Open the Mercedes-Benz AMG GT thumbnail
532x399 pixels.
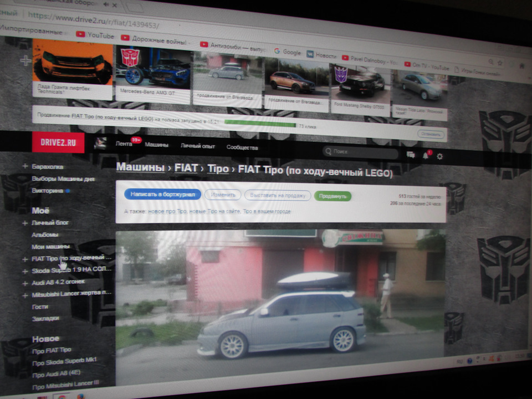[153, 74]
